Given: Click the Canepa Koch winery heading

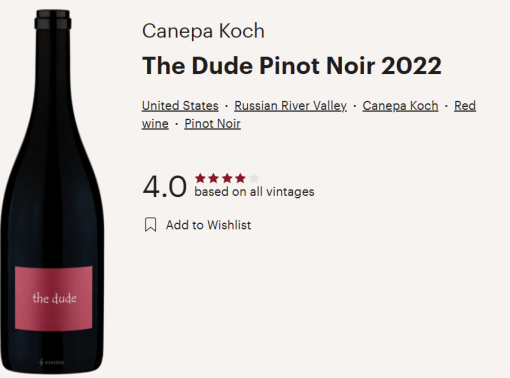Looking at the screenshot, I should click(x=203, y=31).
